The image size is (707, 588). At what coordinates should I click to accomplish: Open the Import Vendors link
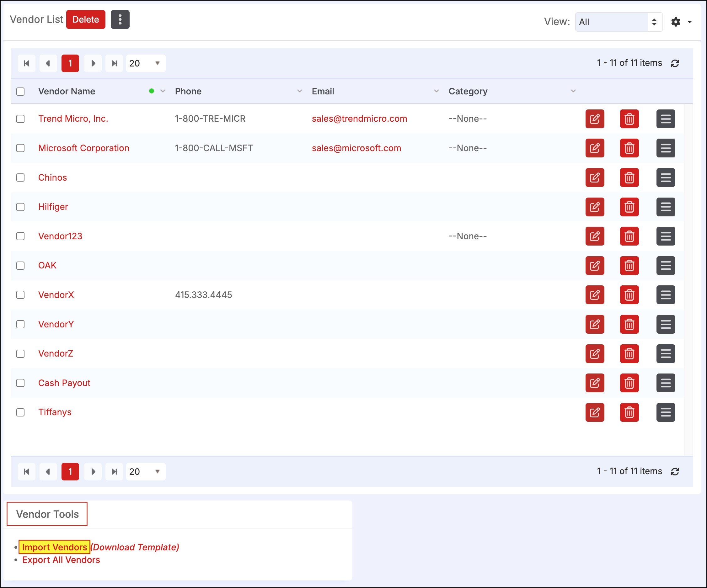click(55, 547)
